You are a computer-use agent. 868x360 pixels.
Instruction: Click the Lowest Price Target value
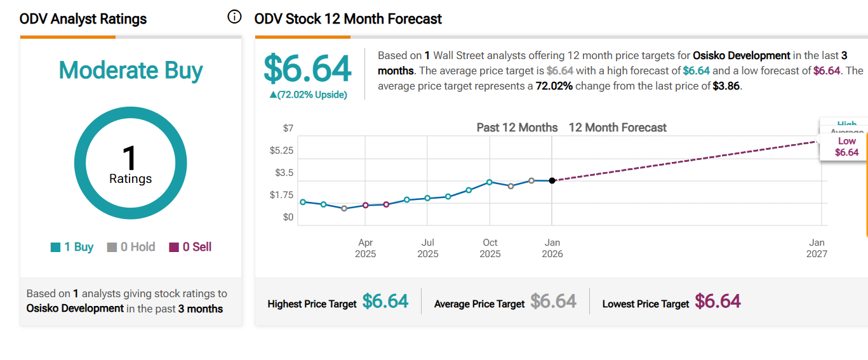[x=718, y=302]
